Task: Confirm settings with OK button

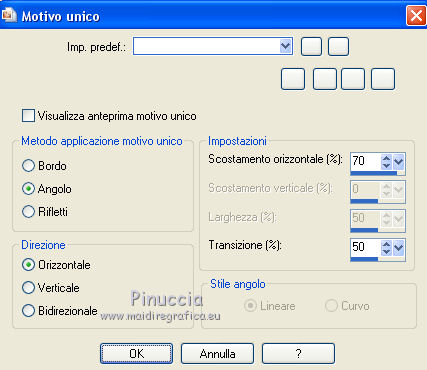Action: [x=136, y=353]
